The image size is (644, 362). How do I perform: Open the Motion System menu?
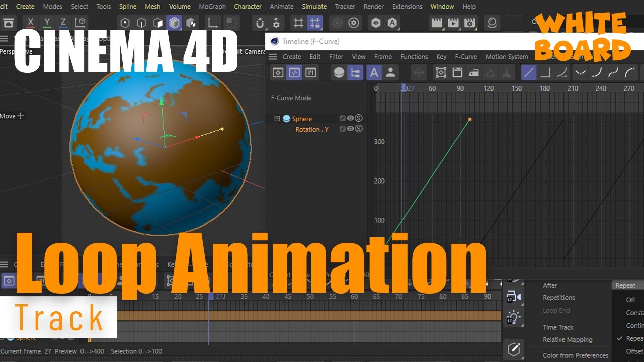pyautogui.click(x=507, y=57)
